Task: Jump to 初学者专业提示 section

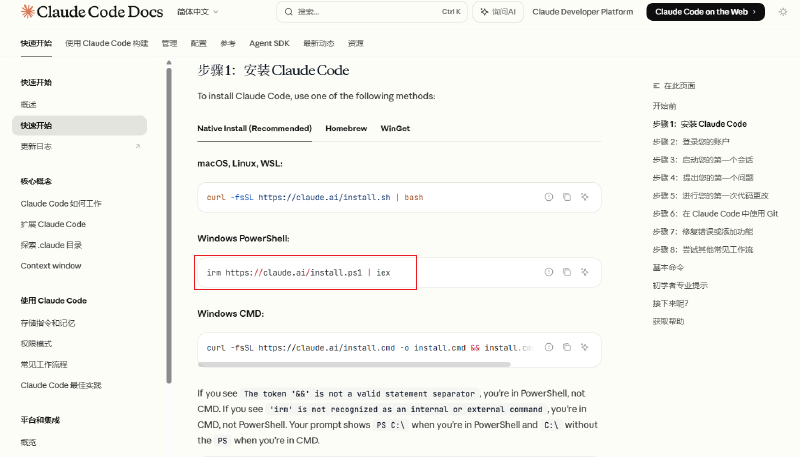Action: coord(680,285)
